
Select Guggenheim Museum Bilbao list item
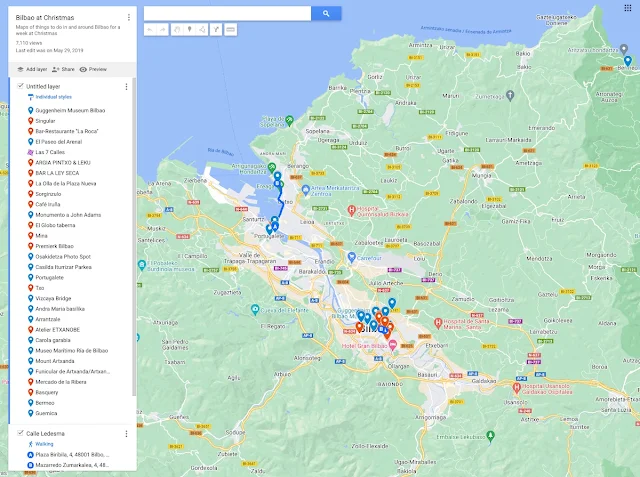70,111
